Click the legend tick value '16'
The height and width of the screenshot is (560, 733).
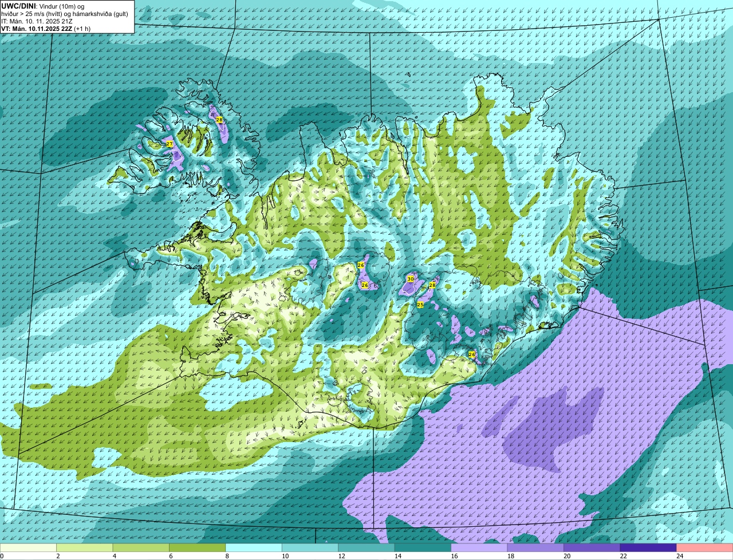454,556
